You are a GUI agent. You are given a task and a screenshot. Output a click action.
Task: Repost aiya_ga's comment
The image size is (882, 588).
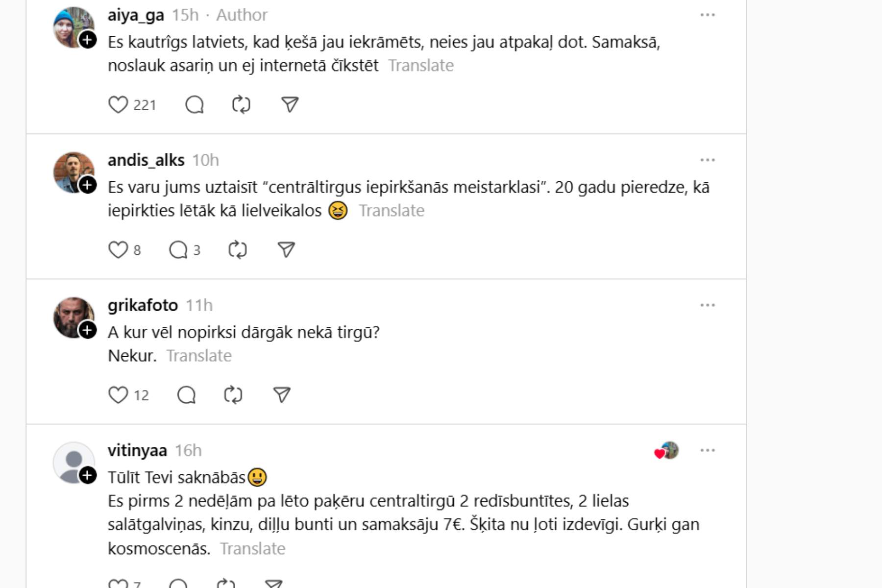(x=241, y=105)
